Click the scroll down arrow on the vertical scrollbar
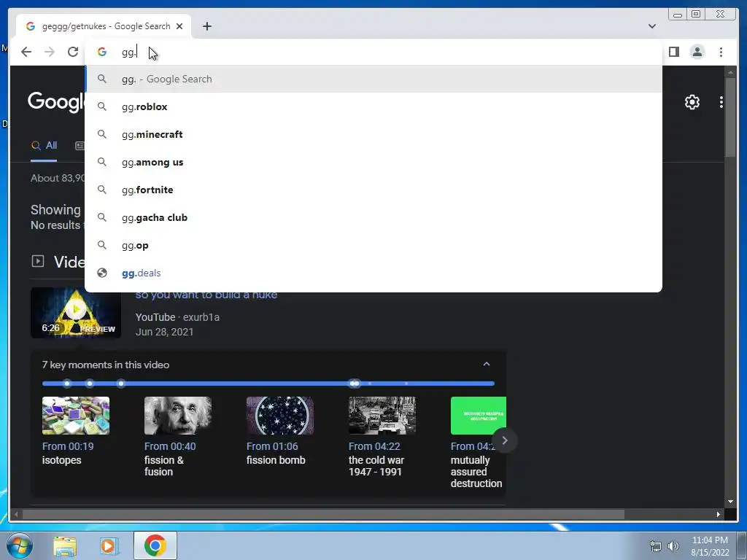747x560 pixels. [730, 502]
